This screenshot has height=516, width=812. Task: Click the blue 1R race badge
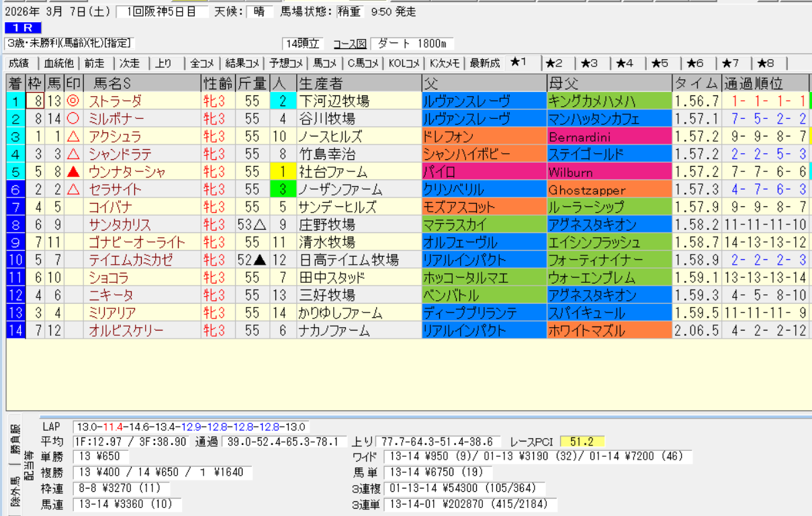click(x=23, y=28)
